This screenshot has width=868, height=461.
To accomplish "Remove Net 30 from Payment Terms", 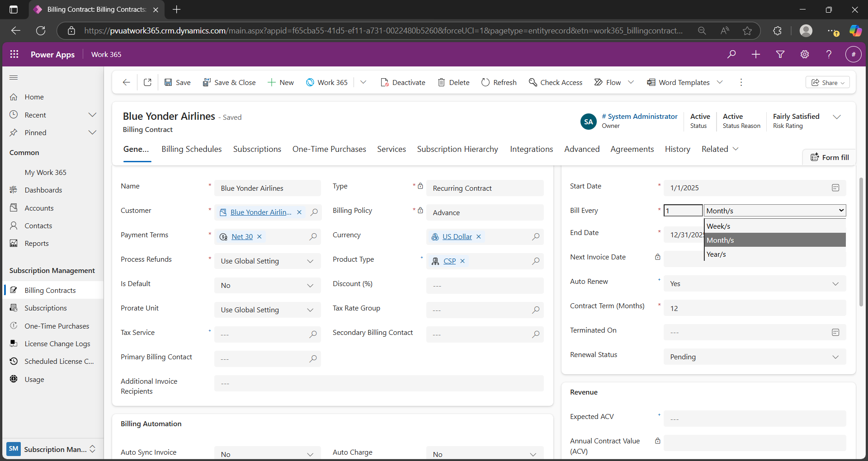I will coord(259,236).
